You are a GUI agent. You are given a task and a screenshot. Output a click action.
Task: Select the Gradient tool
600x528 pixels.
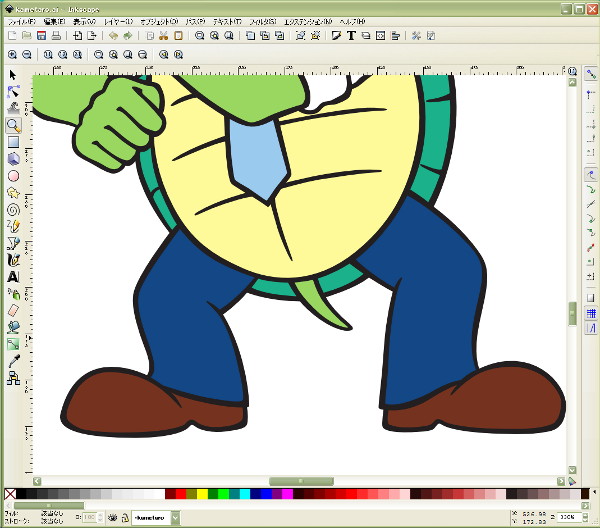coord(13,344)
